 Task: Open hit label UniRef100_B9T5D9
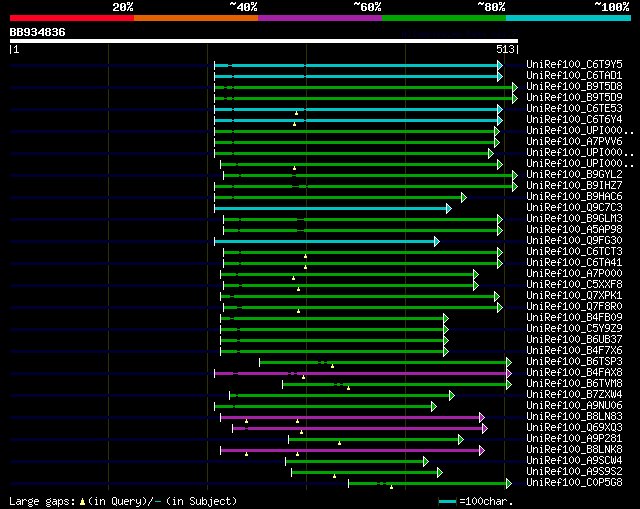(574, 97)
